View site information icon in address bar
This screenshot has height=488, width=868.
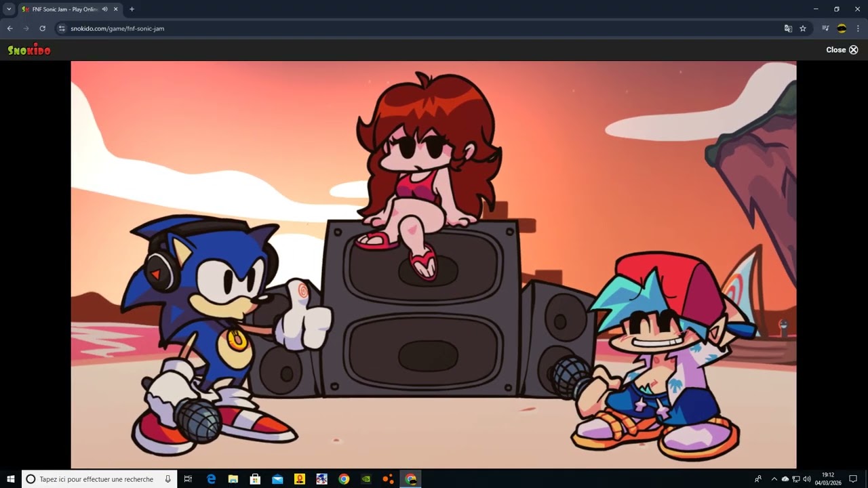coord(62,28)
